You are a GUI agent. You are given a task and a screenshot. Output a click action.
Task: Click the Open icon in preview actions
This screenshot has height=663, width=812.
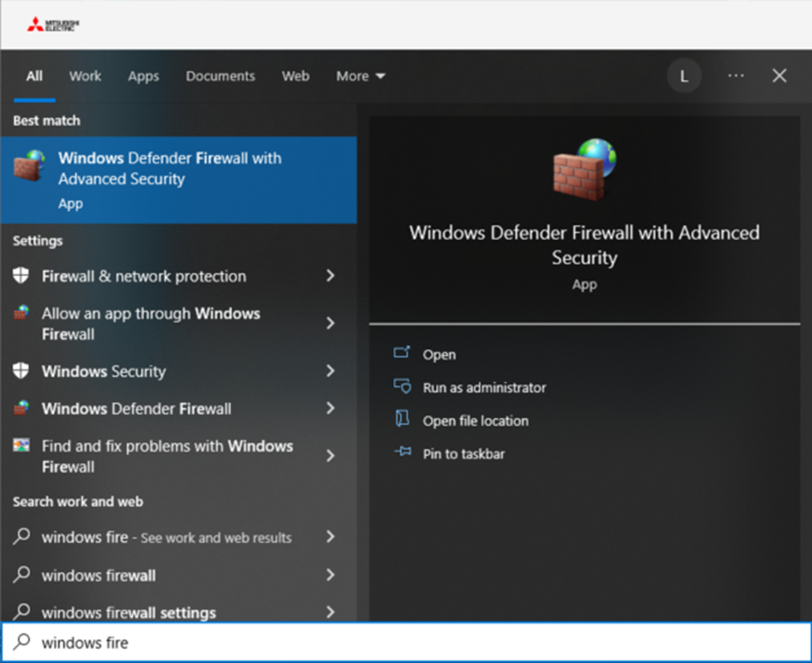402,353
